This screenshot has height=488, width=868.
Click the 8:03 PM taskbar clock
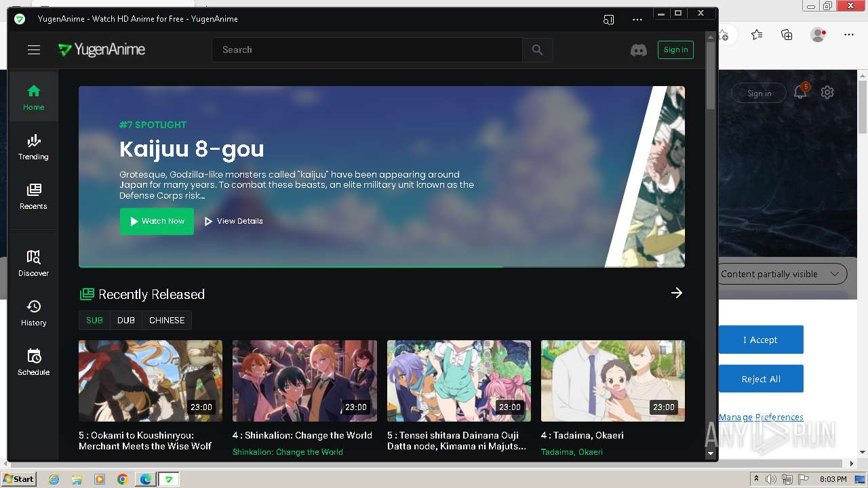[x=833, y=479]
